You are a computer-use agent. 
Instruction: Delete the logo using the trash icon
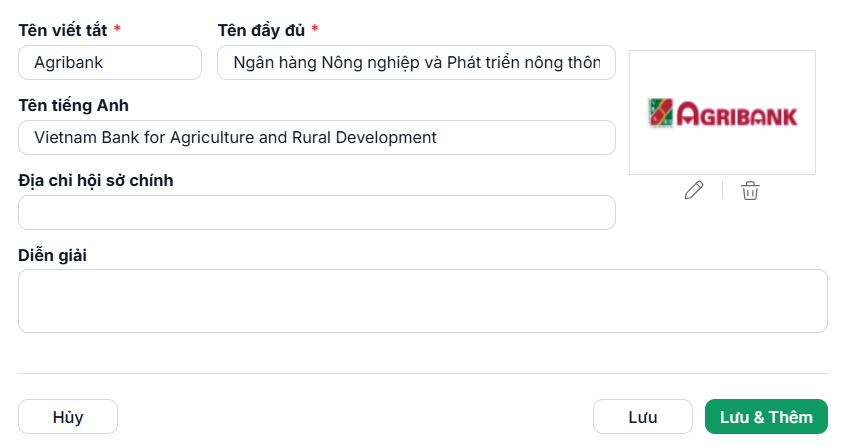tap(750, 191)
